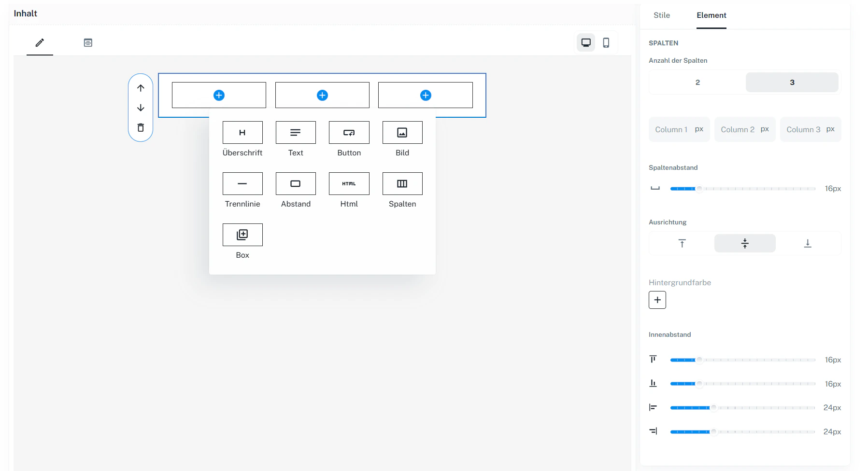Move block down with arrow icon
This screenshot has width=868, height=471.
141,108
